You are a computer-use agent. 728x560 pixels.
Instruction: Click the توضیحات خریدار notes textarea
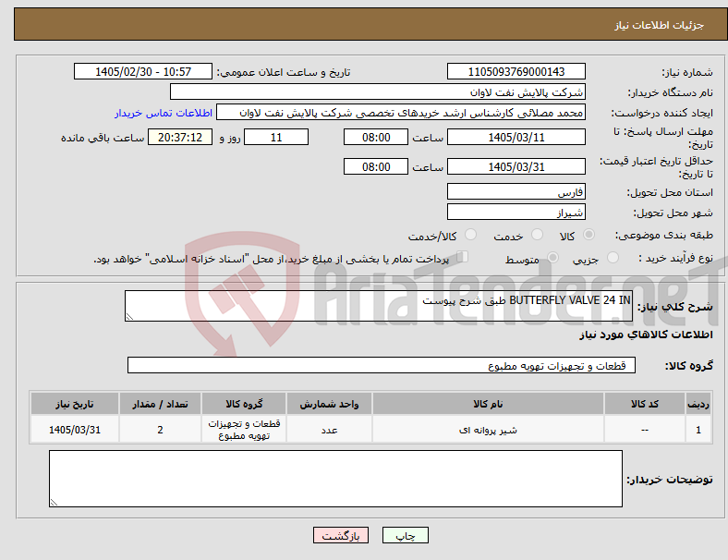coord(335,479)
